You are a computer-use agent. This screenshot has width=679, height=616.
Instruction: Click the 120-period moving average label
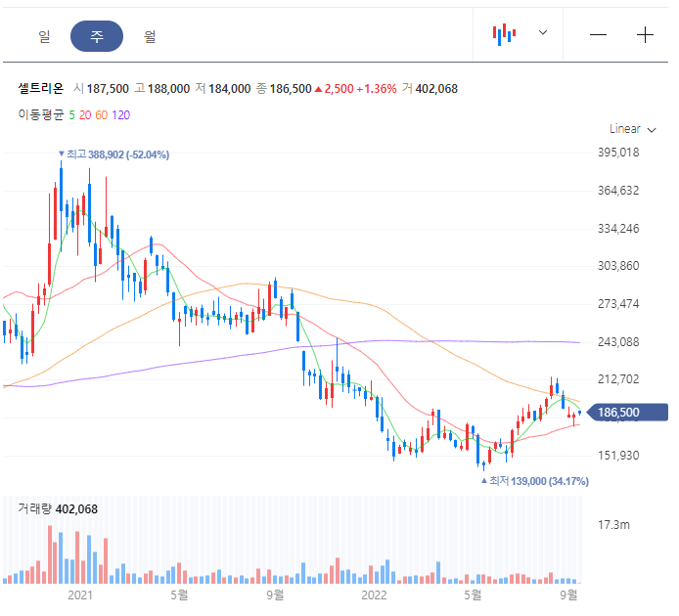120,115
